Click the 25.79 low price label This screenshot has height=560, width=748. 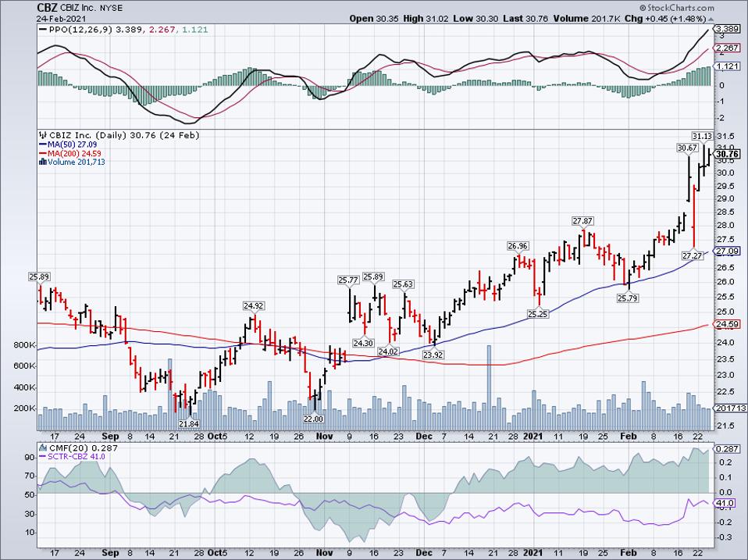(x=628, y=298)
